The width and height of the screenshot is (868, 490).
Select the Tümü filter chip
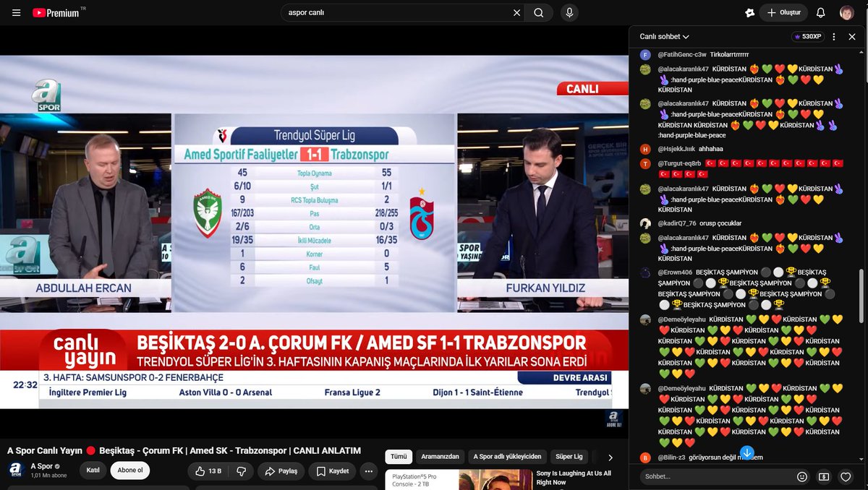(399, 457)
